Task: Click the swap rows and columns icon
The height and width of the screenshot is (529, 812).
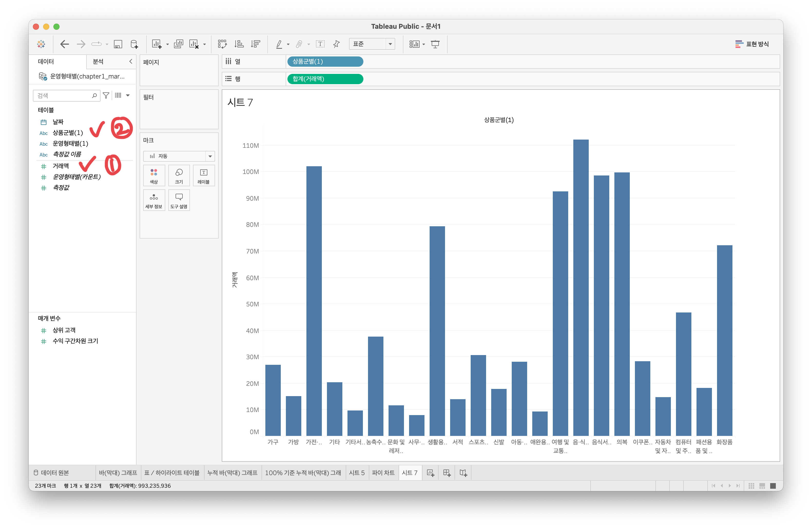Action: (222, 44)
